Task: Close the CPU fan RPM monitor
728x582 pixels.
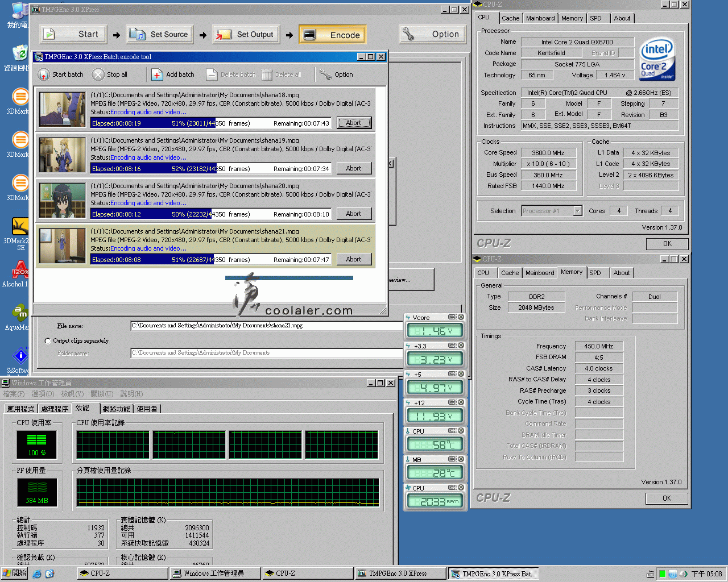Action: click(x=461, y=488)
